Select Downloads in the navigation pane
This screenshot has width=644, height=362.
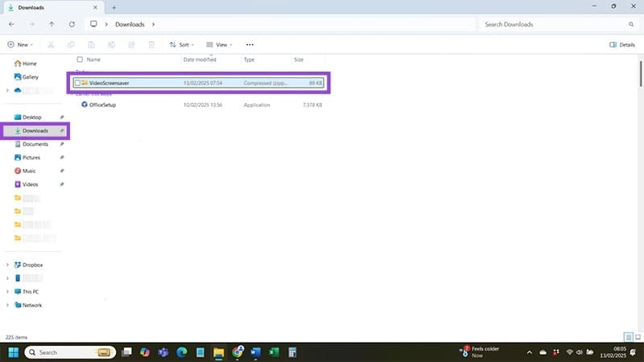35,131
